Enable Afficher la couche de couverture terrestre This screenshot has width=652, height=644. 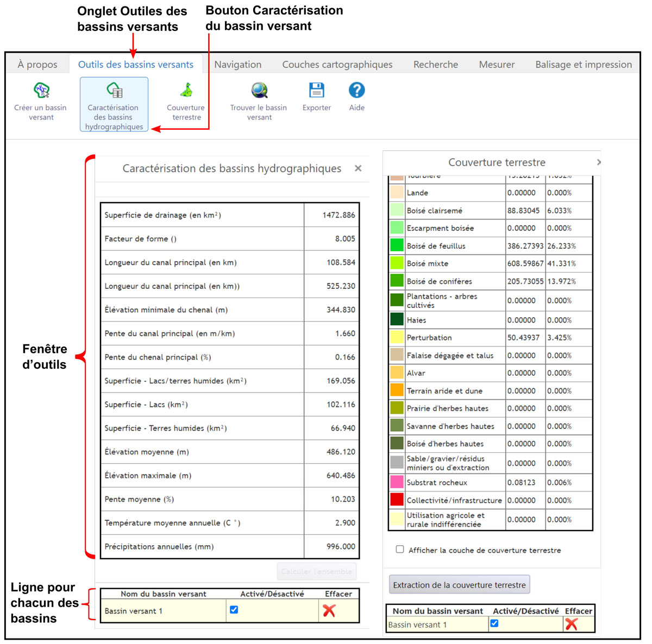pos(400,550)
